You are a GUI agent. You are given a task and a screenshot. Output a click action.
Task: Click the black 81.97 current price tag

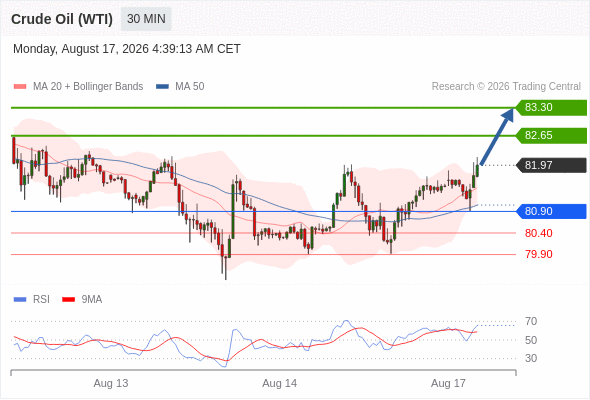[x=551, y=165]
